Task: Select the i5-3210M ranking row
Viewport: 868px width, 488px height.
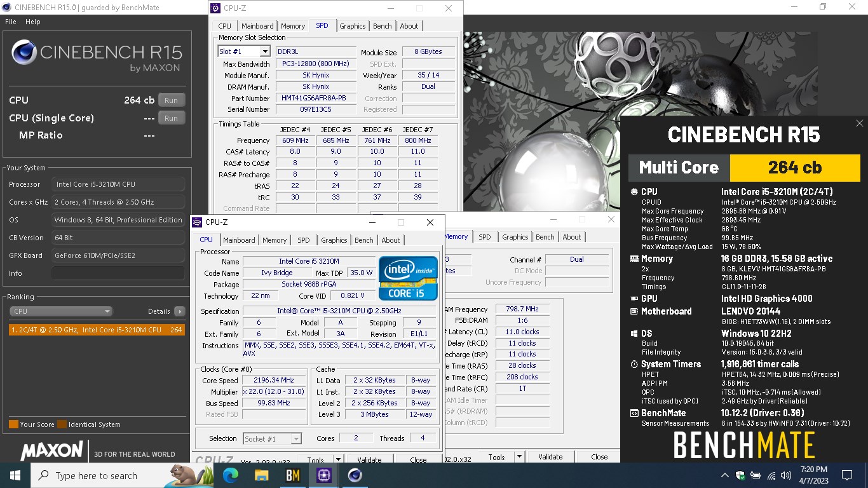Action: coord(97,330)
